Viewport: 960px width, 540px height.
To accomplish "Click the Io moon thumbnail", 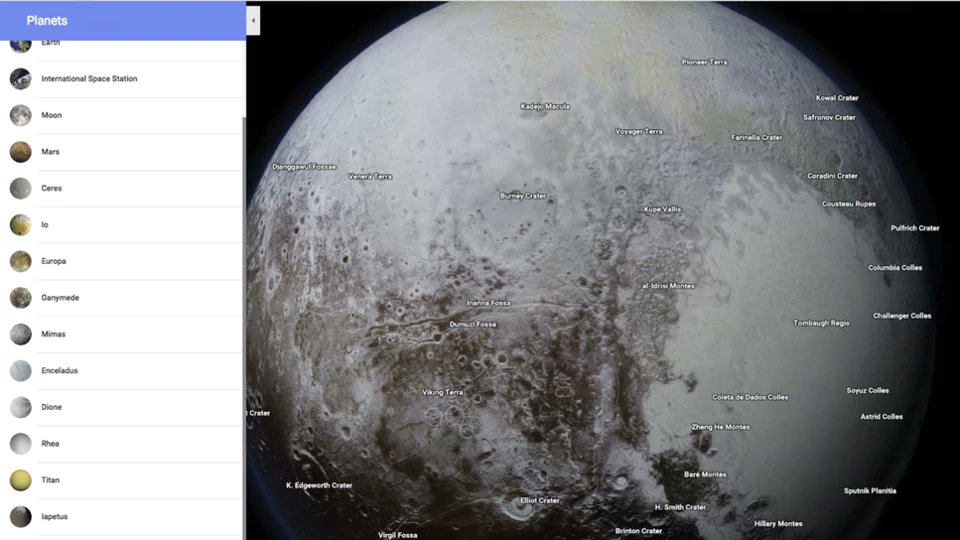I will pyautogui.click(x=20, y=225).
